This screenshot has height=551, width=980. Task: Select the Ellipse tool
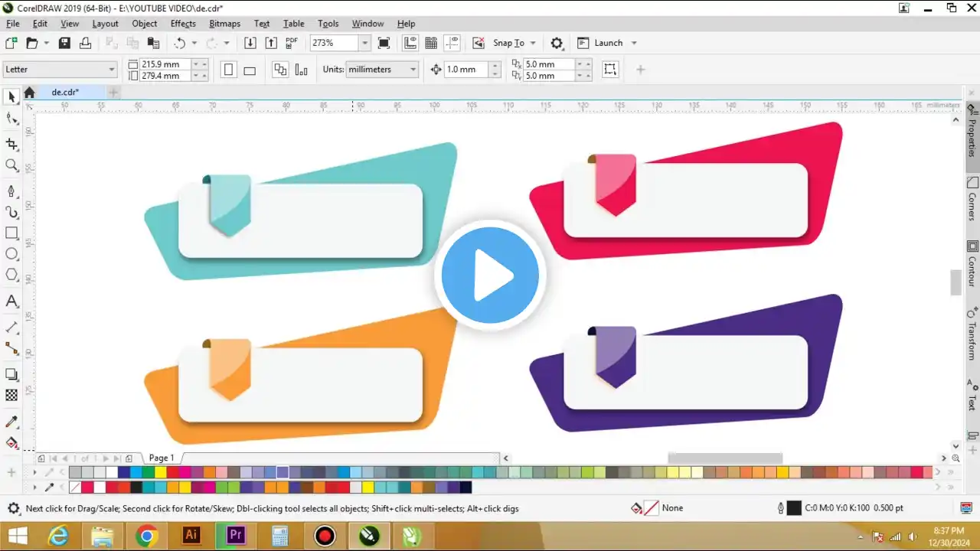point(11,254)
